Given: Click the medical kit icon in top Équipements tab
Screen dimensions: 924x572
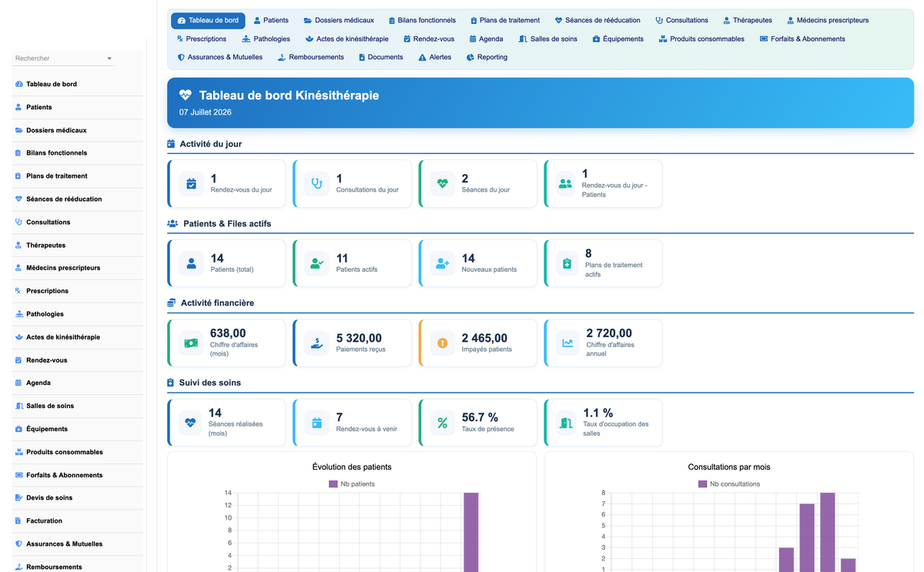Looking at the screenshot, I should pos(596,38).
